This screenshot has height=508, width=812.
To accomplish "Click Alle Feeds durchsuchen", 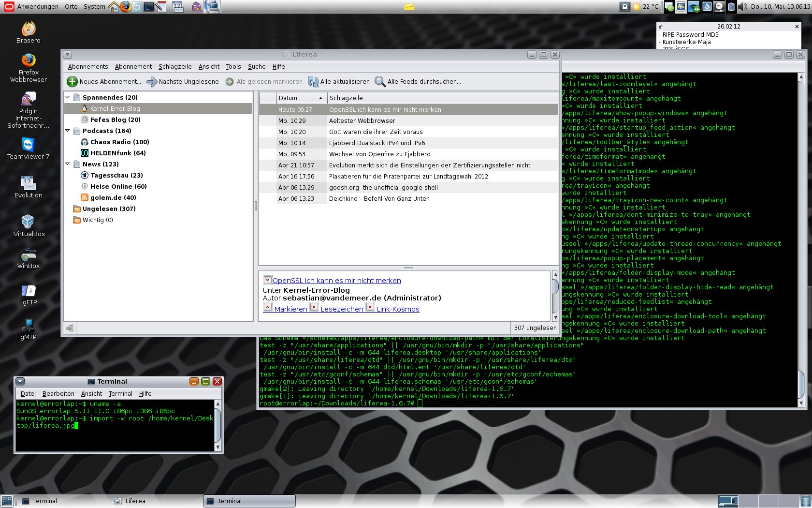I will point(418,82).
